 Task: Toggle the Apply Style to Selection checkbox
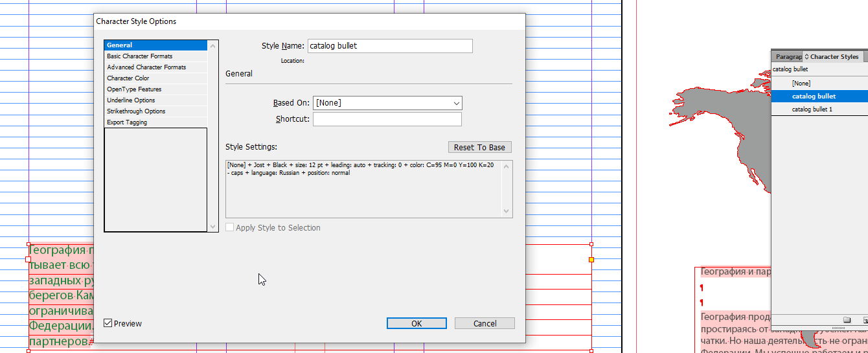[230, 227]
